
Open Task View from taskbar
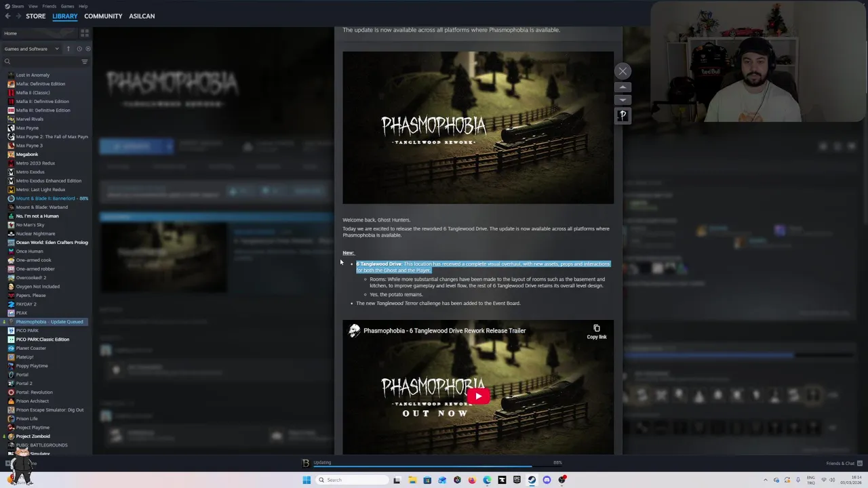point(397,480)
